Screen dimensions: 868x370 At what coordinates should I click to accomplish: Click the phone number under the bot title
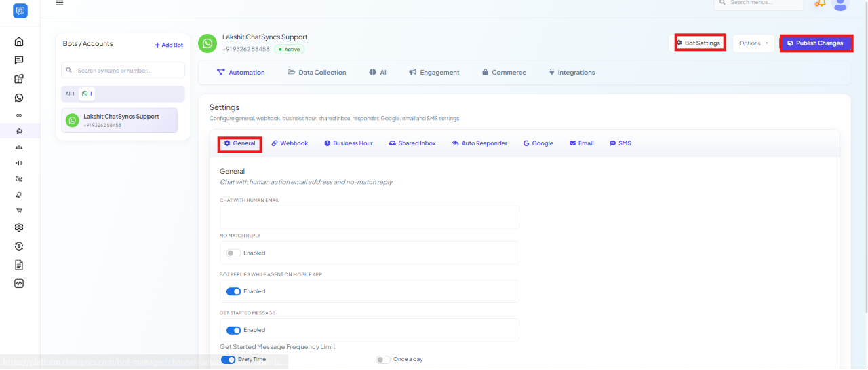246,49
